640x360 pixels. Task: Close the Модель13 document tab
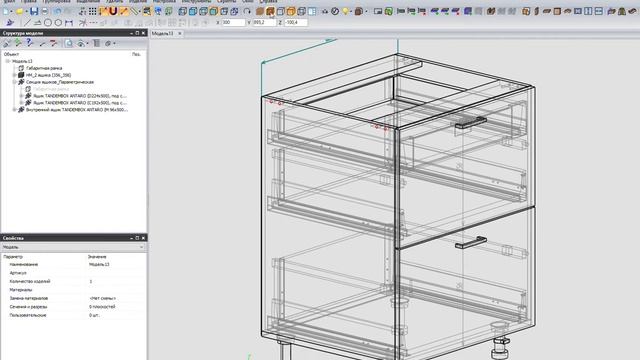pyautogui.click(x=180, y=33)
